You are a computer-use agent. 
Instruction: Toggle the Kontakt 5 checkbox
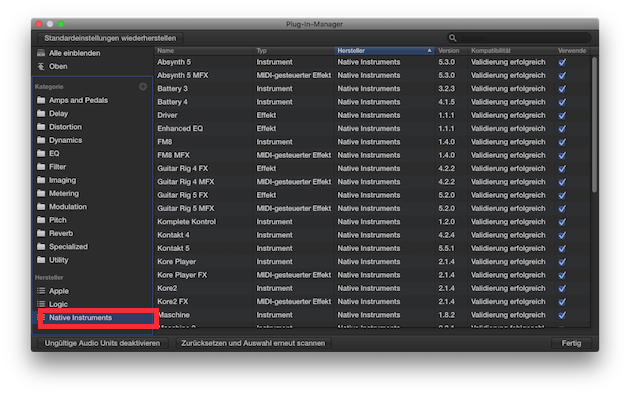coord(562,249)
